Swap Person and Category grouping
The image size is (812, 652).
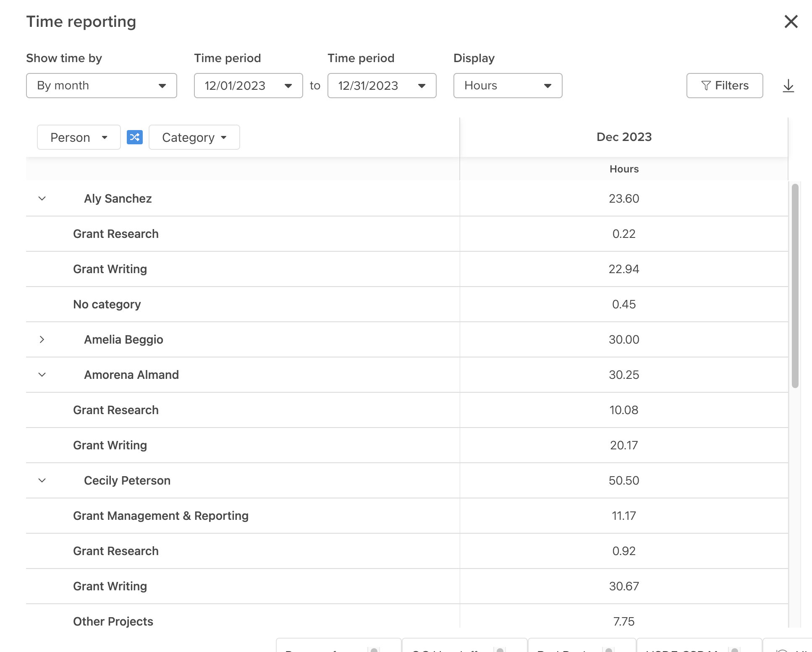tap(135, 137)
